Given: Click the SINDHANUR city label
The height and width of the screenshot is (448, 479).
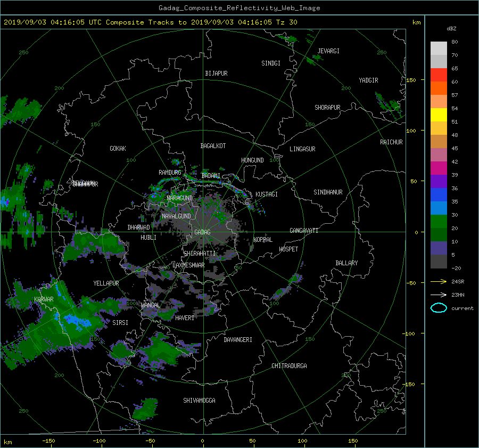Looking at the screenshot, I should click(328, 192).
